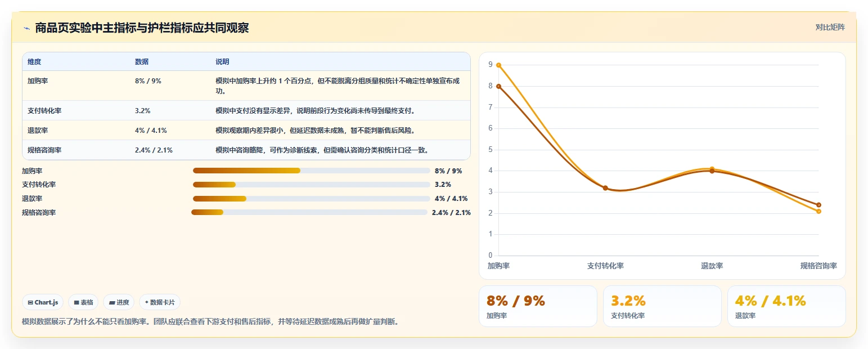Click the 规格咨询率 cell in the table
This screenshot has height=349, width=868.
coord(44,150)
